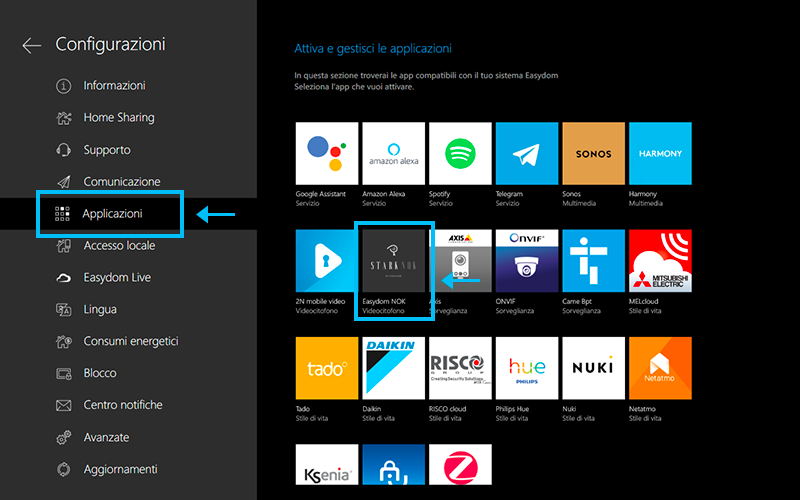Click the Lingua translation icon

[63, 310]
